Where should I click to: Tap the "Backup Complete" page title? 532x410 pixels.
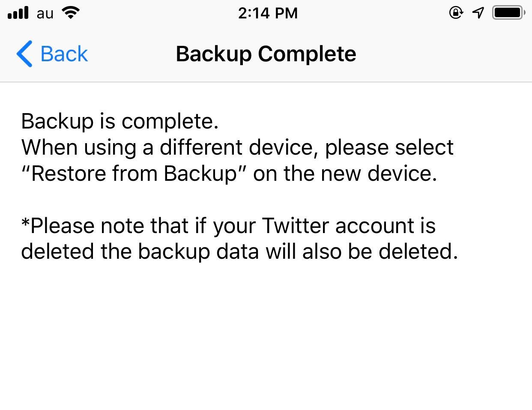[266, 54]
